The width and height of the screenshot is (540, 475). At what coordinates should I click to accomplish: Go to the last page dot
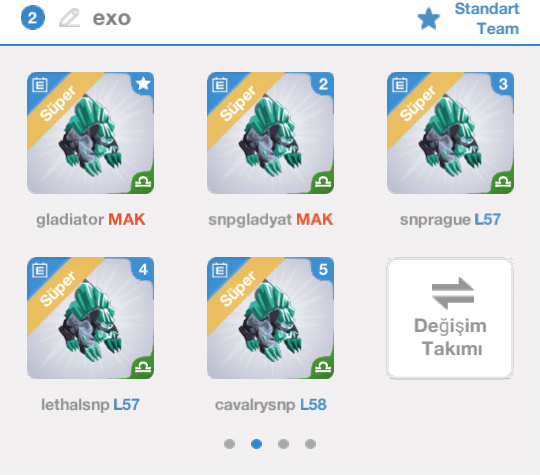(x=310, y=444)
